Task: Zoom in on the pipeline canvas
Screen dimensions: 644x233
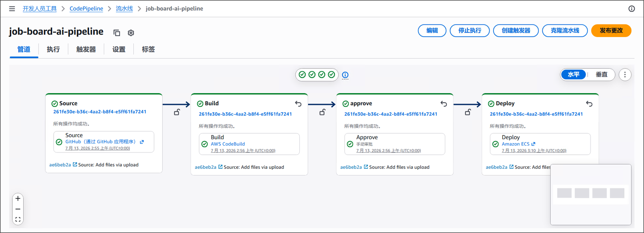Action: coord(18,198)
